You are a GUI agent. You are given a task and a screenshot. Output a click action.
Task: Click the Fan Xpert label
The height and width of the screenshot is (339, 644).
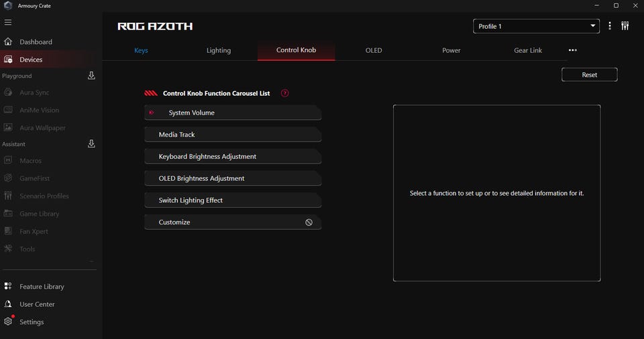point(34,231)
